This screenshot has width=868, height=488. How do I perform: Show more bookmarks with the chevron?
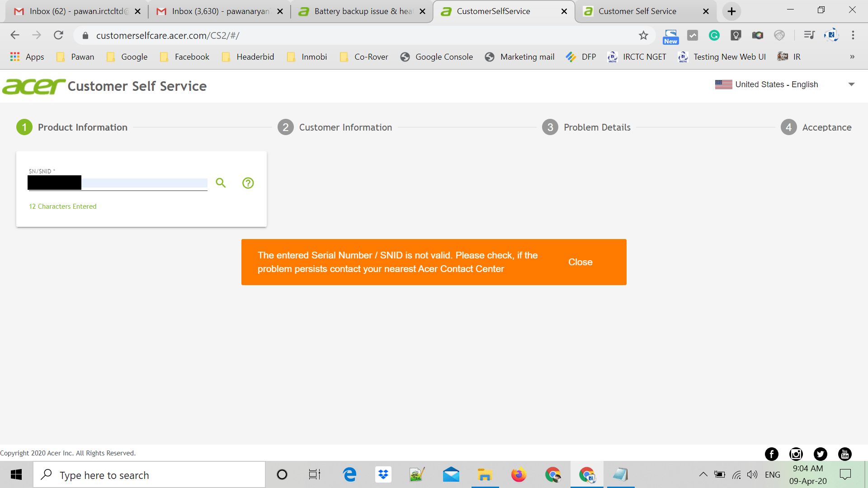[852, 57]
